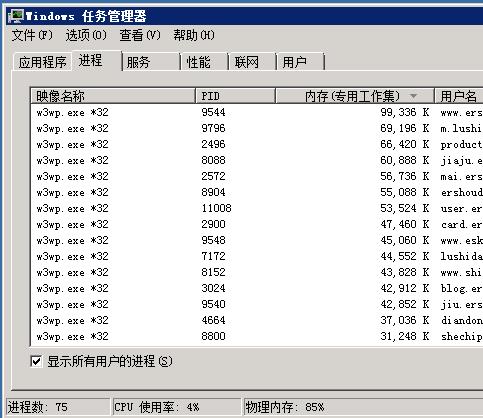
Task: Sort by 内存(专用工作集) column header
Action: (355, 96)
